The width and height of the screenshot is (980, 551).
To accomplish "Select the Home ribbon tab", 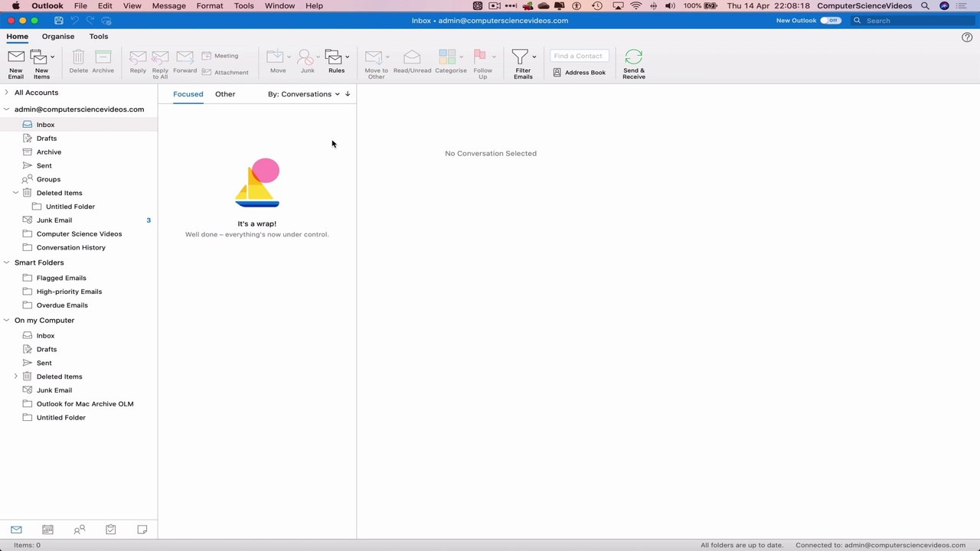I will pyautogui.click(x=18, y=36).
